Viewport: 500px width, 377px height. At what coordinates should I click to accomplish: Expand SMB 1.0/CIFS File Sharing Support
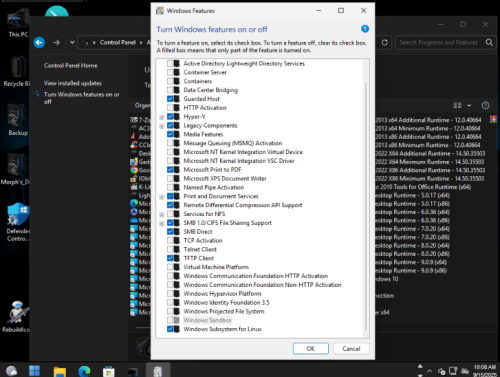(162, 223)
